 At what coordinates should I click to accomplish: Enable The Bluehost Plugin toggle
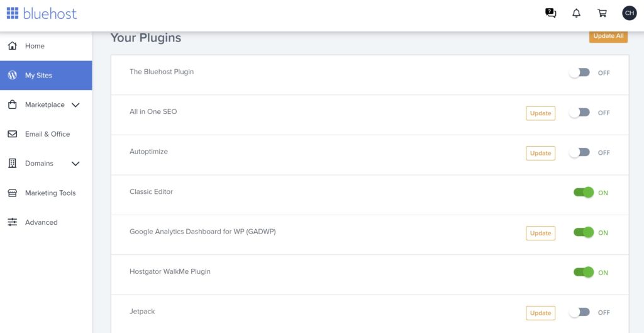tap(579, 72)
